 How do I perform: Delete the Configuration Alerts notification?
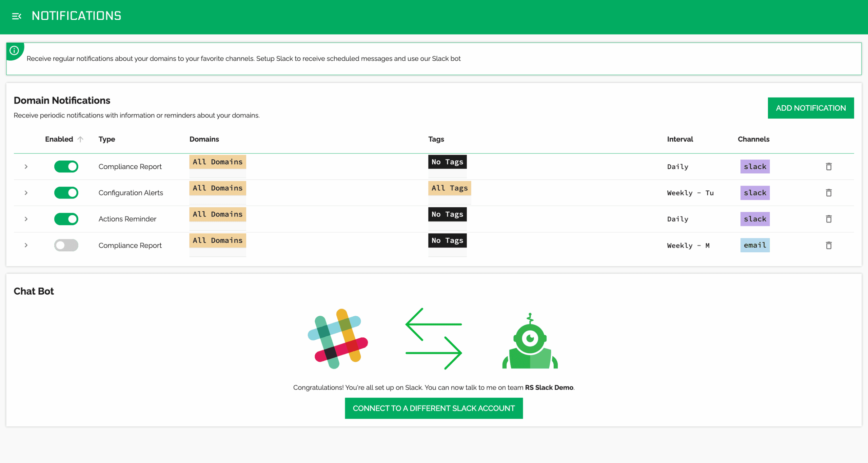[x=829, y=193]
